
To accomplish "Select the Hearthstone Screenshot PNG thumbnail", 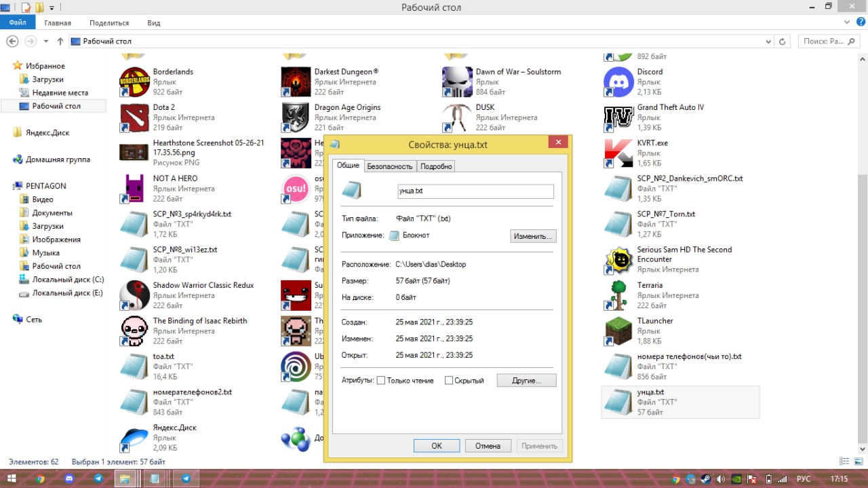I will [134, 153].
